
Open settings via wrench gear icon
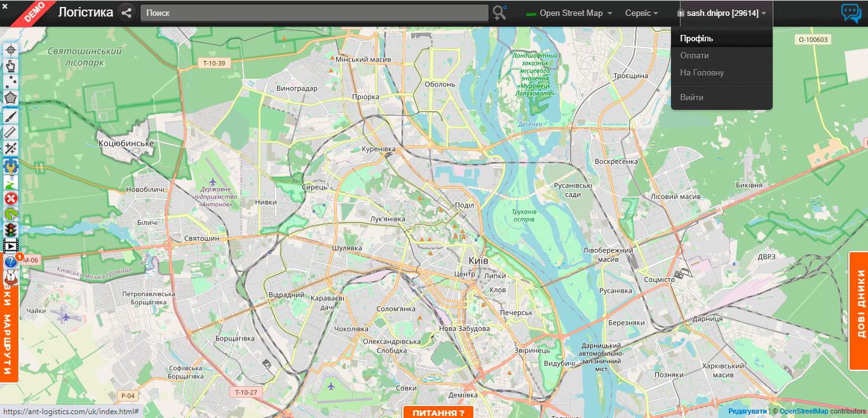click(11, 165)
